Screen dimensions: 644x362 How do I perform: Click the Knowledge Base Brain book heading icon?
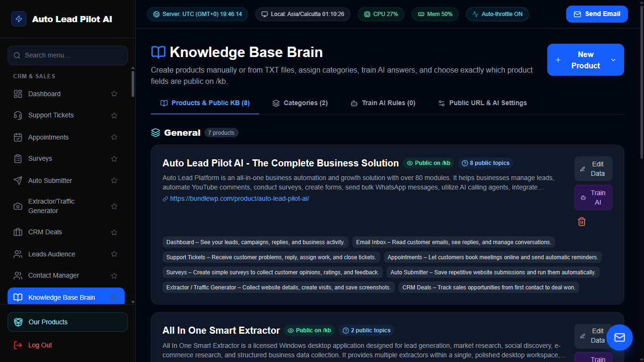coord(158,52)
